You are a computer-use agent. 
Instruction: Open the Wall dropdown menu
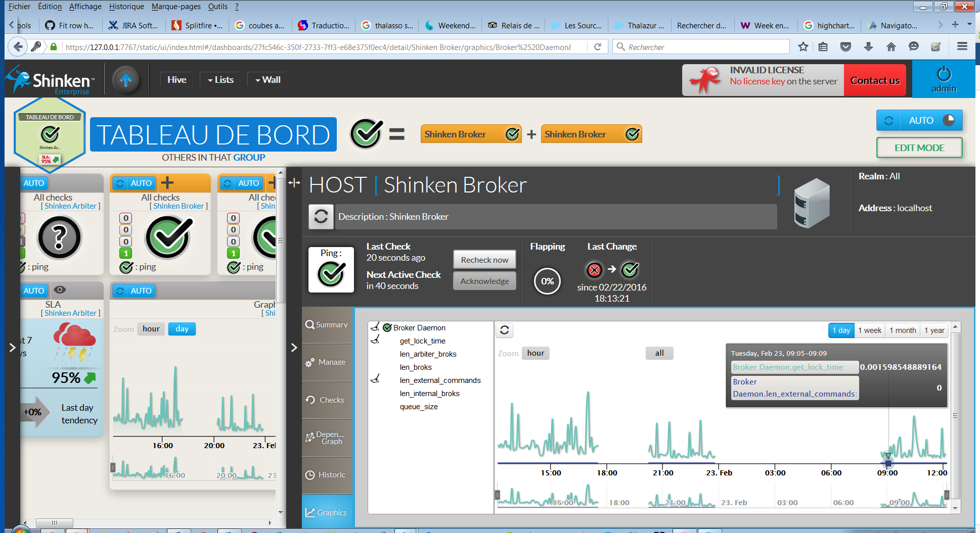coord(268,80)
